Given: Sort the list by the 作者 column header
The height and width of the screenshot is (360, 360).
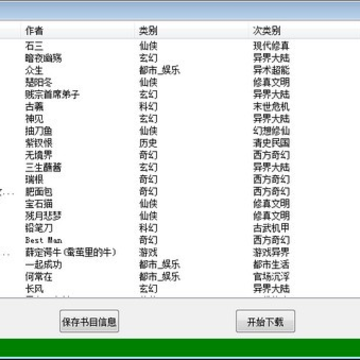Looking at the screenshot, I should (x=34, y=31).
